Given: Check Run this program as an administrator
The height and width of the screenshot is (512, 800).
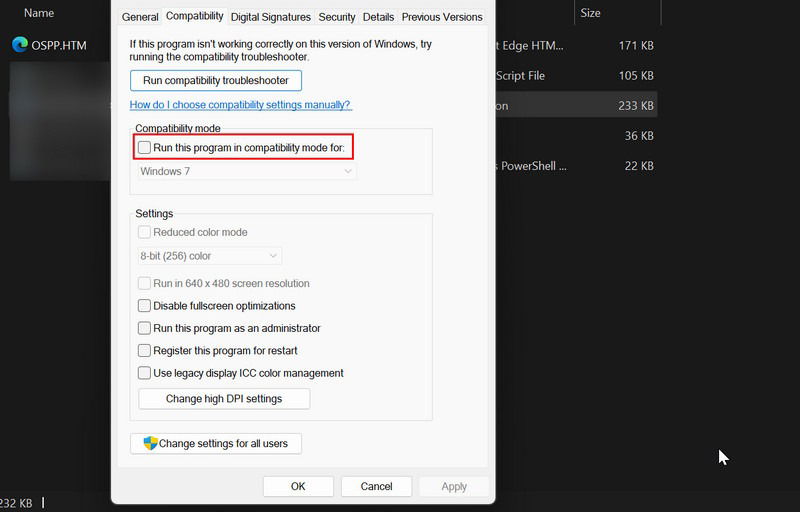Looking at the screenshot, I should pos(144,328).
